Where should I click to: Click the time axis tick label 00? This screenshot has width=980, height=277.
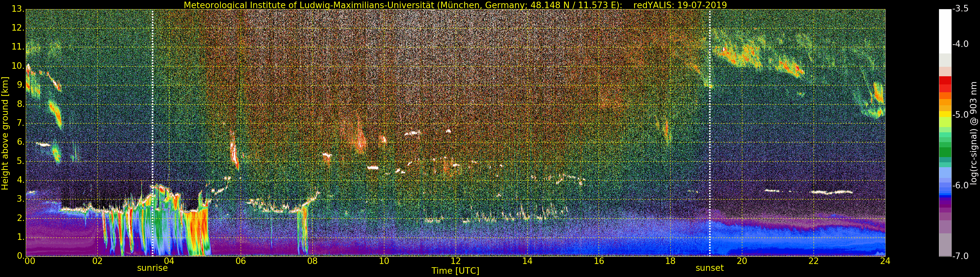point(30,261)
